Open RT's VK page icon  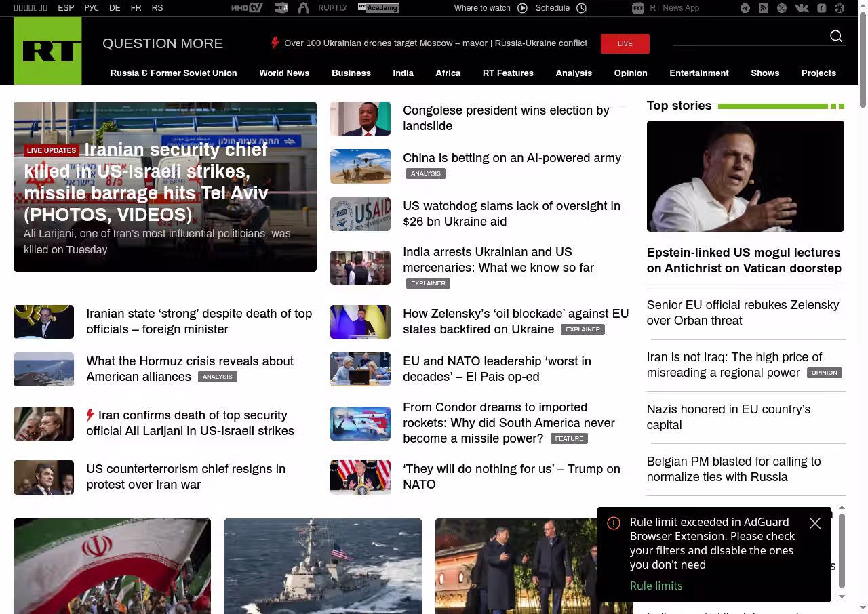click(802, 8)
